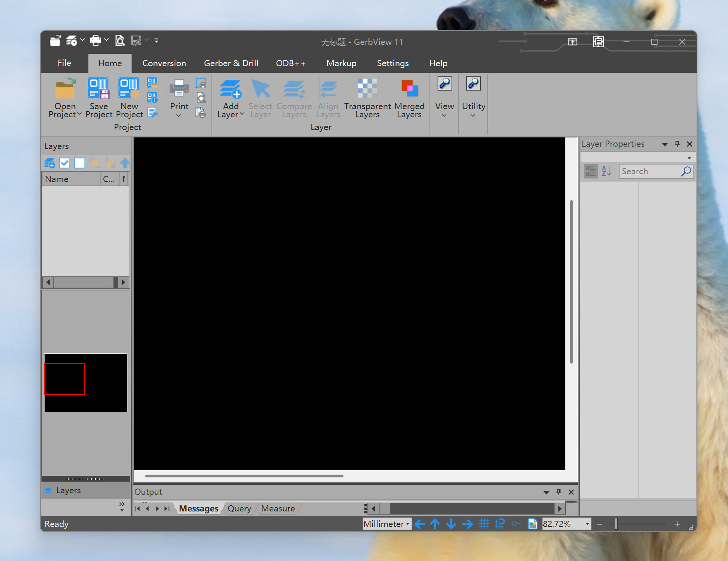The image size is (728, 561).
Task: Click the A-Z alphabetical sort icon
Action: 606,171
